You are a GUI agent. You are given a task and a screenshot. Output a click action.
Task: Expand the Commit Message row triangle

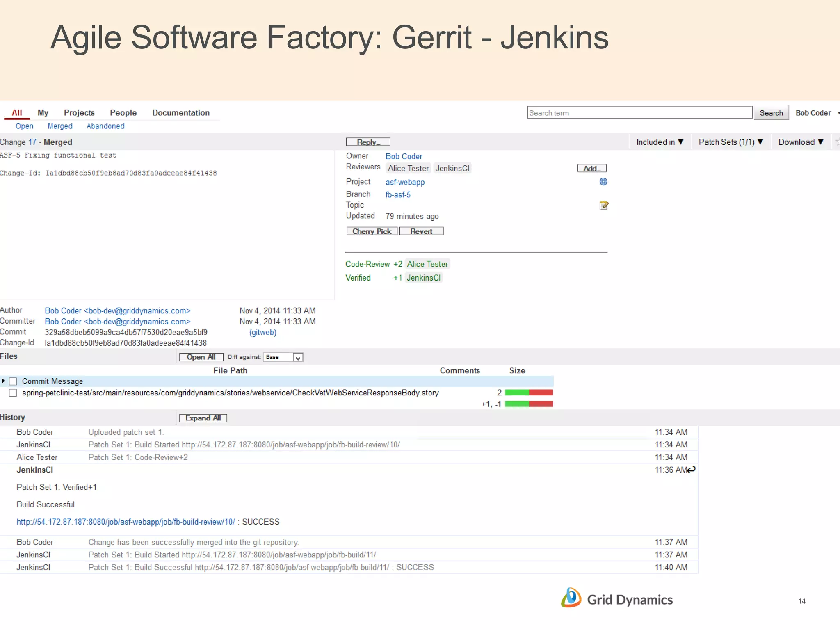(3, 381)
